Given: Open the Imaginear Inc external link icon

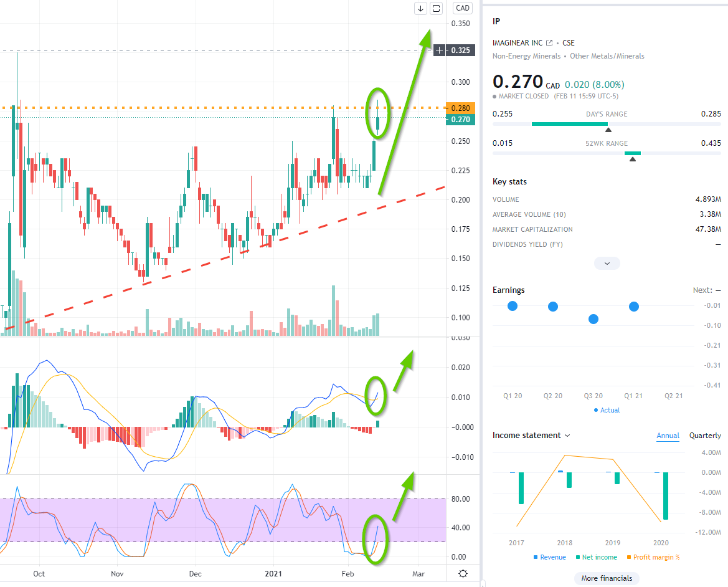Looking at the screenshot, I should tap(549, 43).
